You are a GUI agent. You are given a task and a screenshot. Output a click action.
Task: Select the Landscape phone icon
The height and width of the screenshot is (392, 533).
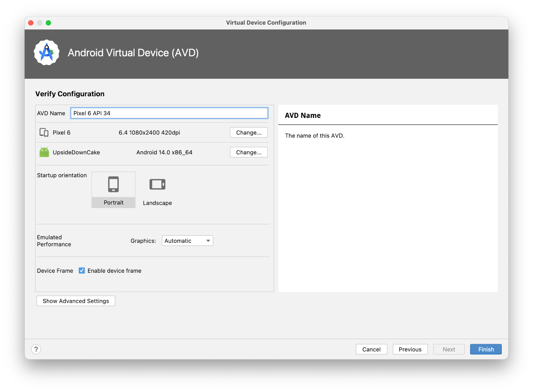pyautogui.click(x=157, y=184)
